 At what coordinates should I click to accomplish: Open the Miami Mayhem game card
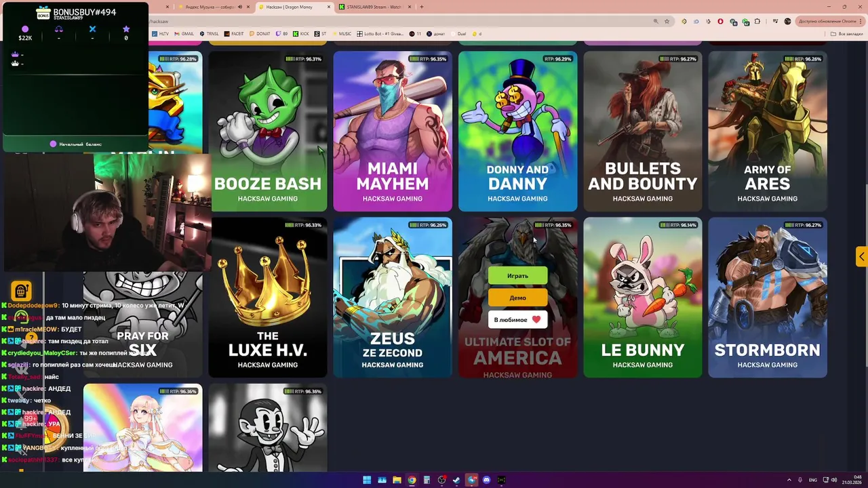(393, 131)
